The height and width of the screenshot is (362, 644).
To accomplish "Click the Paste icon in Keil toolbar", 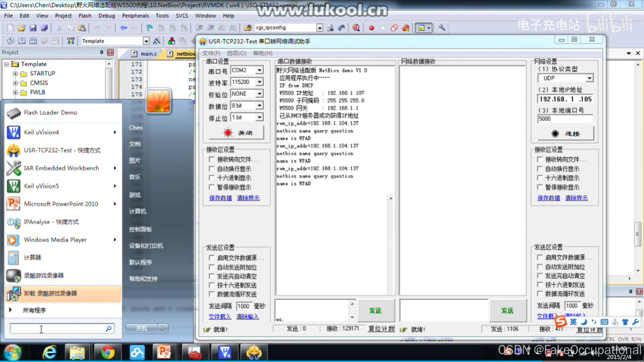I will click(x=83, y=28).
